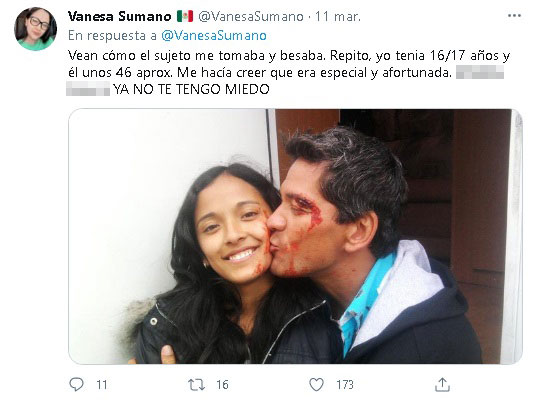The width and height of the screenshot is (537, 401).
Task: Enlarge the attached photo of two people
Action: click(x=295, y=236)
